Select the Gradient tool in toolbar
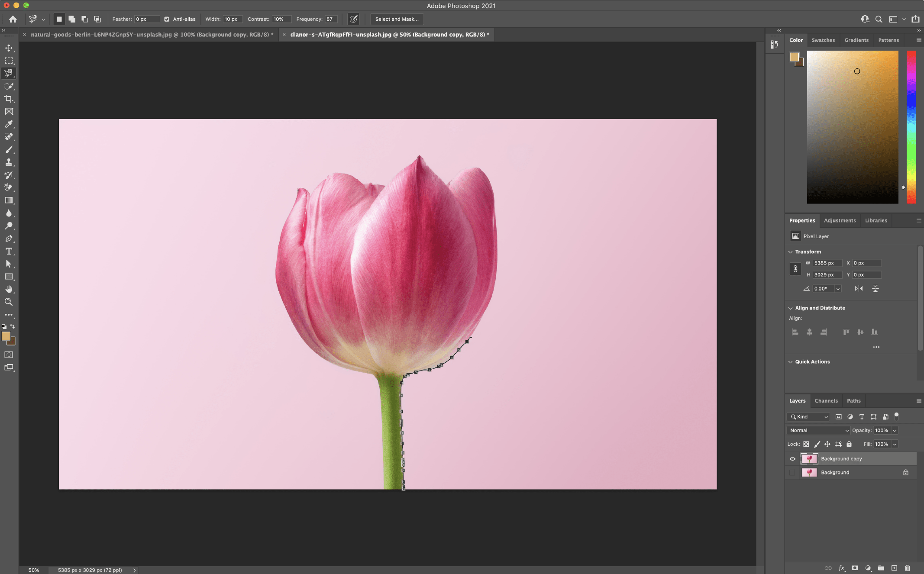Screen dimensions: 924x574 [x=9, y=200]
